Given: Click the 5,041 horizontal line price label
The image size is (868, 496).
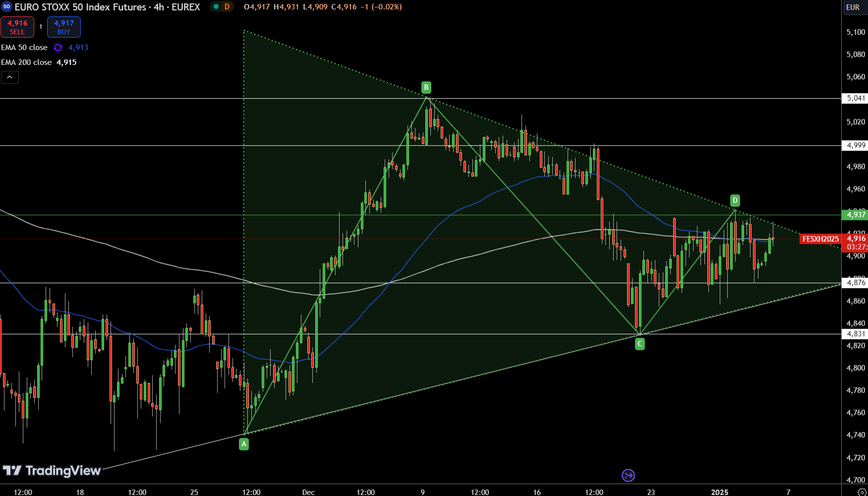Looking at the screenshot, I should pyautogui.click(x=855, y=99).
